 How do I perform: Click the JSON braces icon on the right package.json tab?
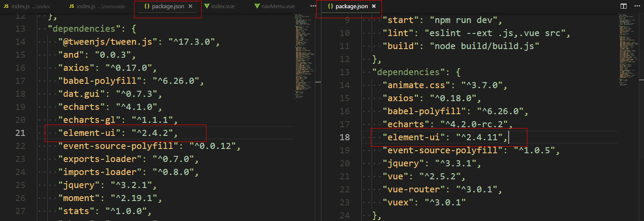pyautogui.click(x=330, y=7)
